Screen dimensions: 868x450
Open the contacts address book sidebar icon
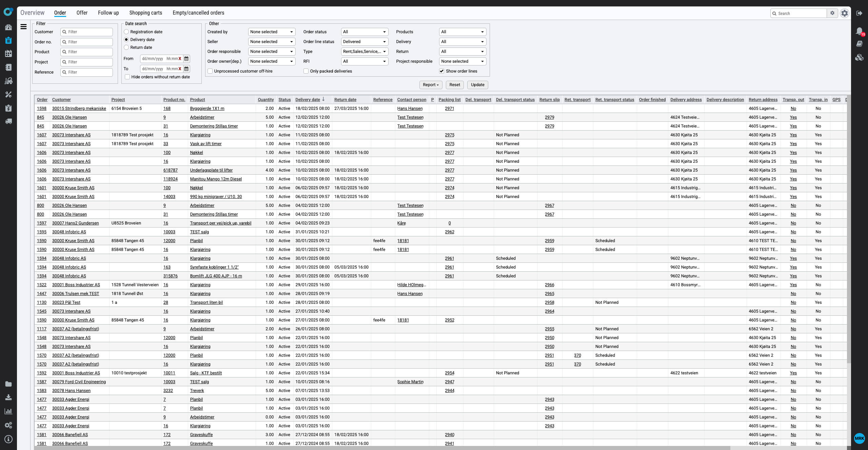(x=8, y=67)
